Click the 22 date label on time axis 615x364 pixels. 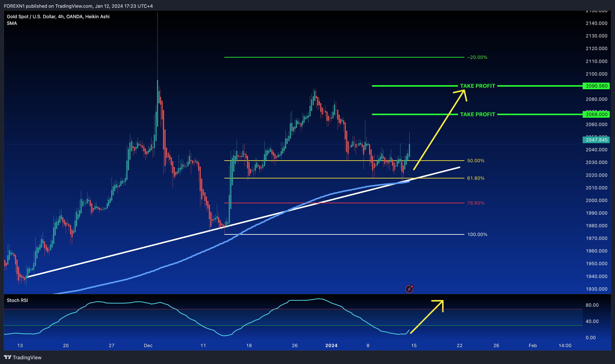pyautogui.click(x=459, y=345)
